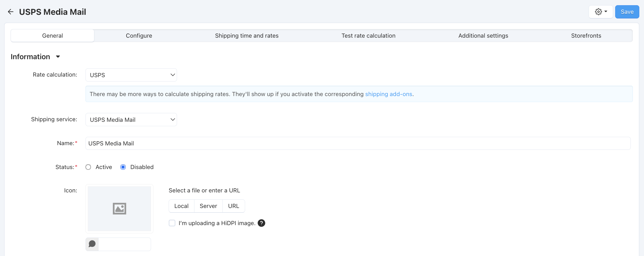The height and width of the screenshot is (256, 644).
Task: Go back using the left arrow icon
Action: 11,12
